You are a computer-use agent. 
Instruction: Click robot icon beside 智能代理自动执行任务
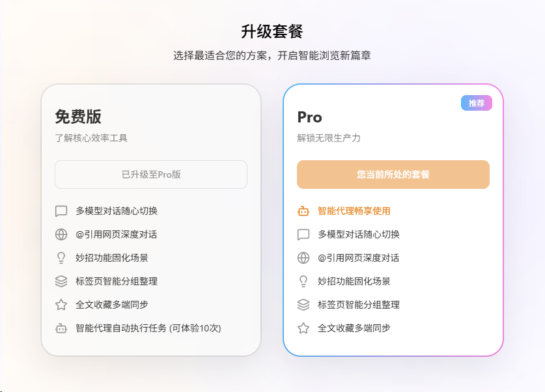click(61, 328)
